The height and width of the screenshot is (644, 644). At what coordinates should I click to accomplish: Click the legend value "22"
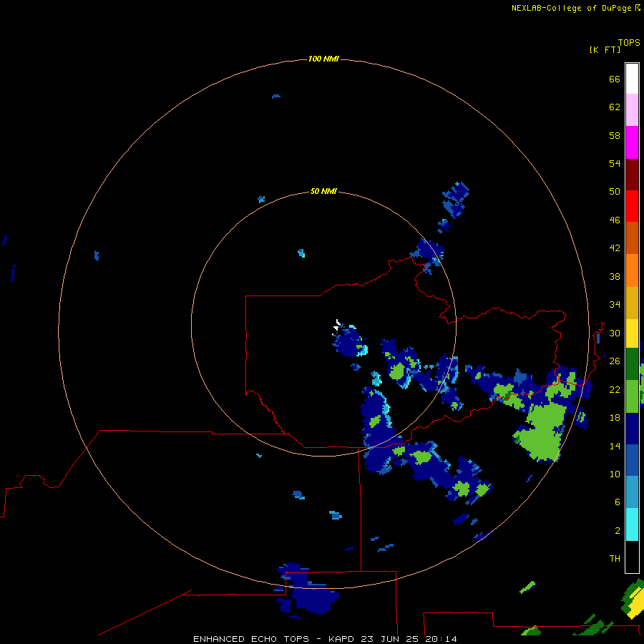[615, 389]
